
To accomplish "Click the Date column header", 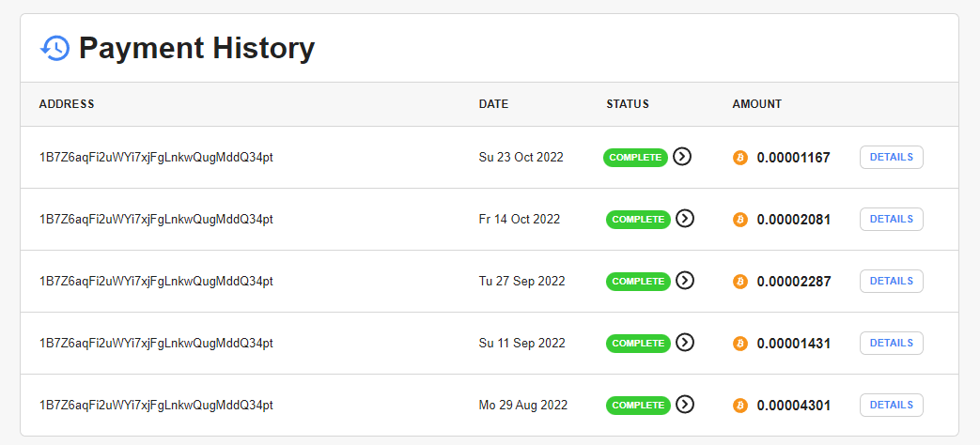I will pos(493,104).
